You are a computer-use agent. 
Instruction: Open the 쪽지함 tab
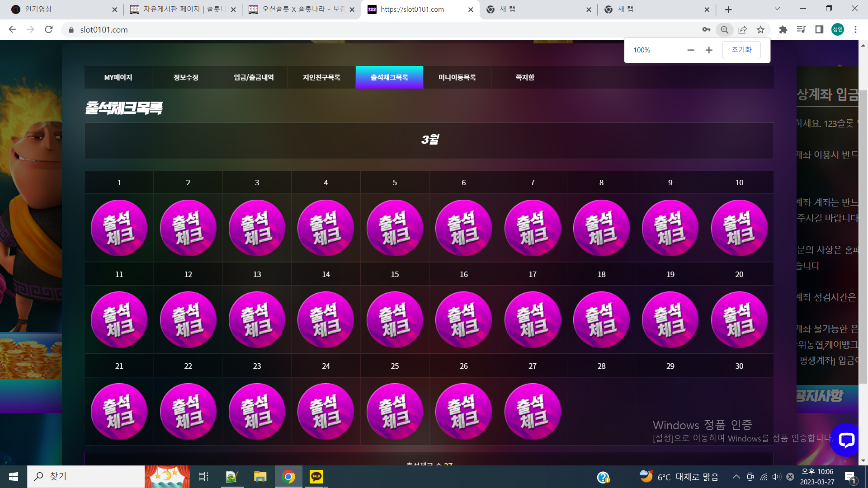coord(525,77)
